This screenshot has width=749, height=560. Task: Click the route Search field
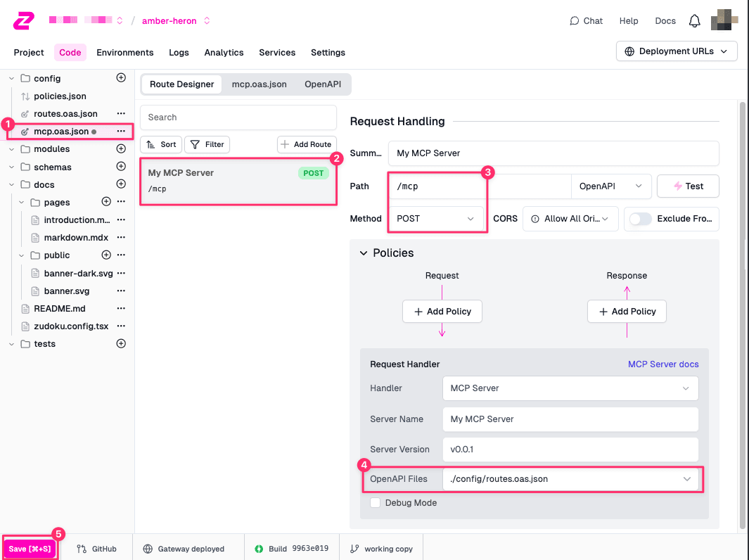pos(238,117)
